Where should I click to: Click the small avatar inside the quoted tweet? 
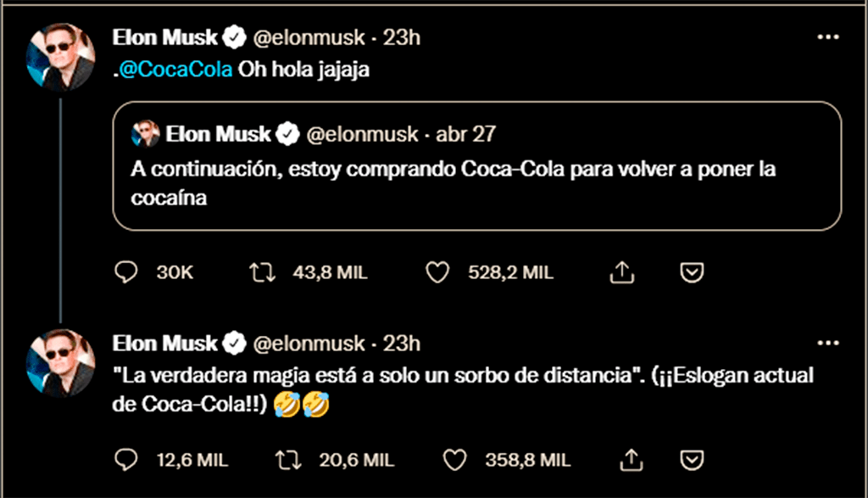(x=145, y=134)
